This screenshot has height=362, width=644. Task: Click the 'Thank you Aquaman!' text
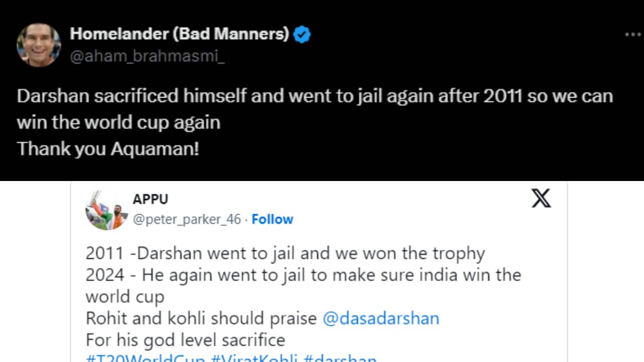108,149
